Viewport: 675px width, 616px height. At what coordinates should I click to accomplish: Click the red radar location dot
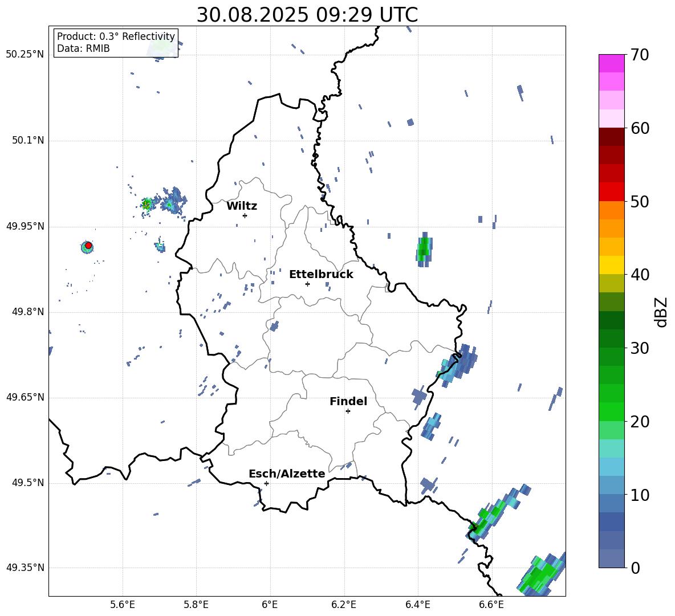point(88,246)
